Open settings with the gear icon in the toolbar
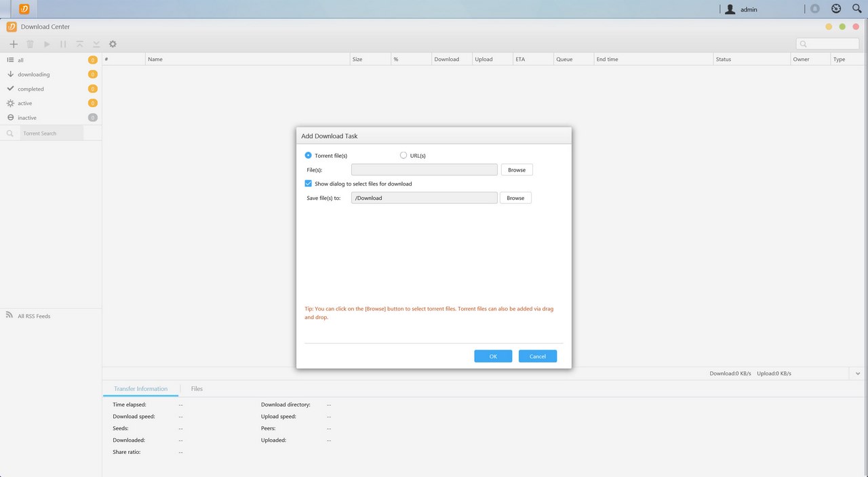This screenshot has height=477, width=868. (x=113, y=44)
